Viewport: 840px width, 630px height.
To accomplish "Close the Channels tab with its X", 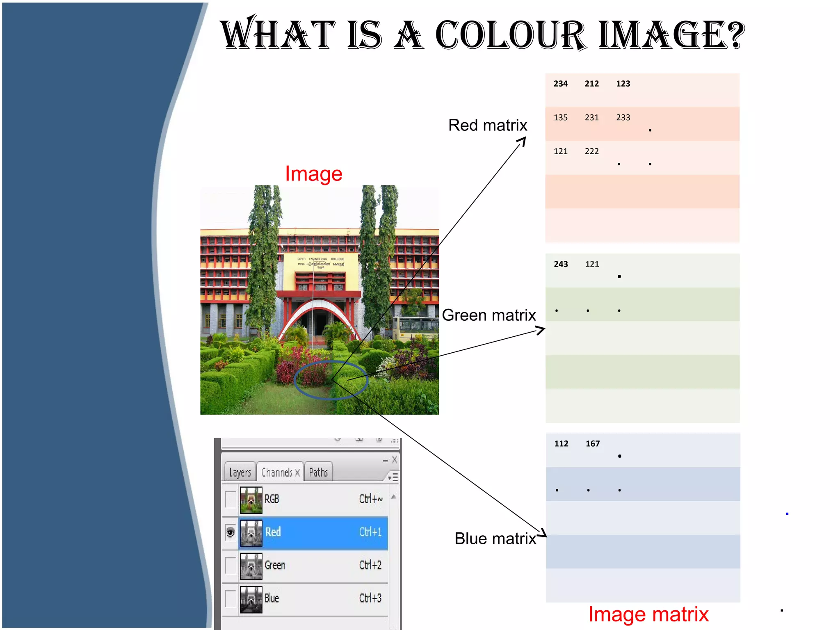I will (x=297, y=472).
